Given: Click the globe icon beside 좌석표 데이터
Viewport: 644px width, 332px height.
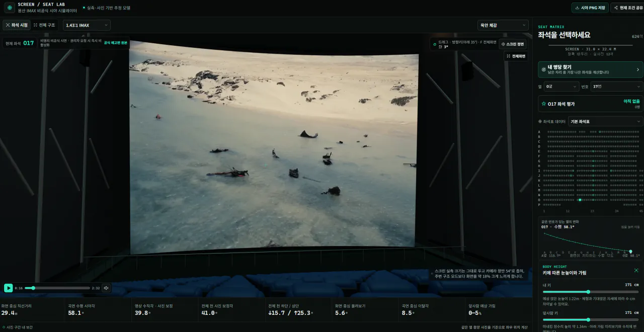Looking at the screenshot, I should tap(540, 121).
